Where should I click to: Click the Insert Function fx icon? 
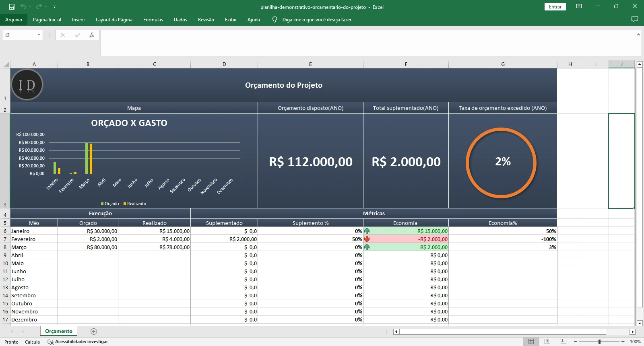pos(92,35)
